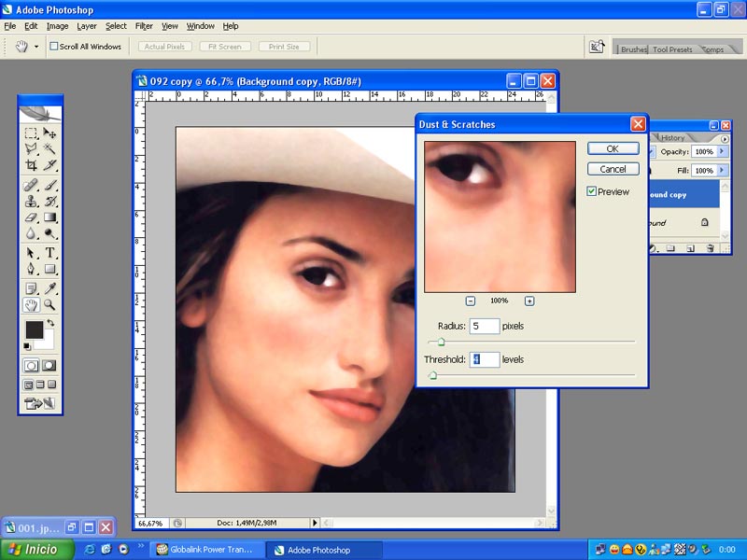The image size is (747, 560).
Task: Select the Clone Stamp tool
Action: (31, 201)
